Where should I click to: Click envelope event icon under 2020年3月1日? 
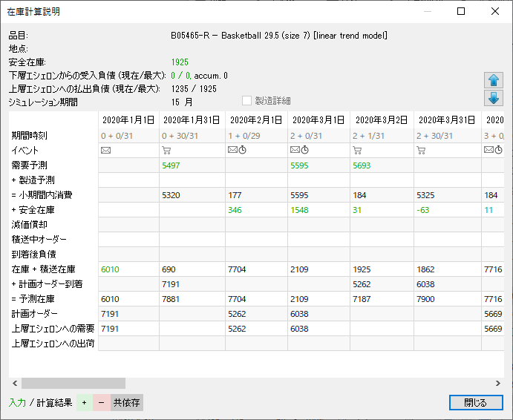[x=295, y=150]
